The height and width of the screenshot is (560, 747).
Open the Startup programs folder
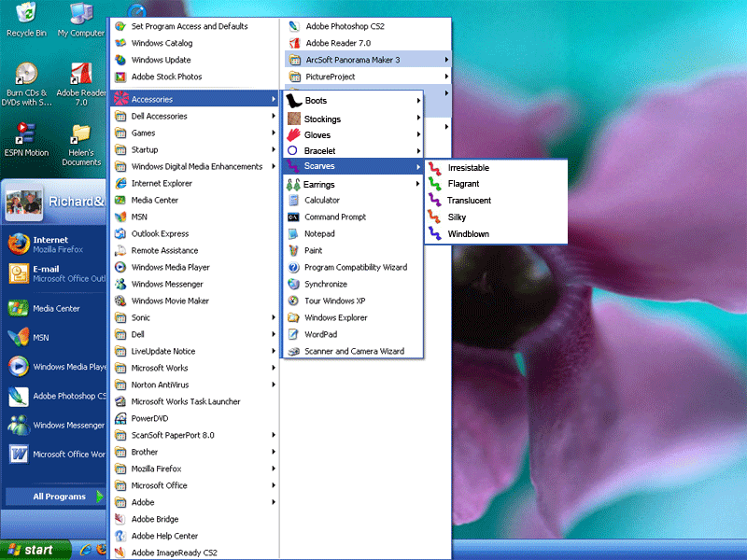click(x=194, y=149)
